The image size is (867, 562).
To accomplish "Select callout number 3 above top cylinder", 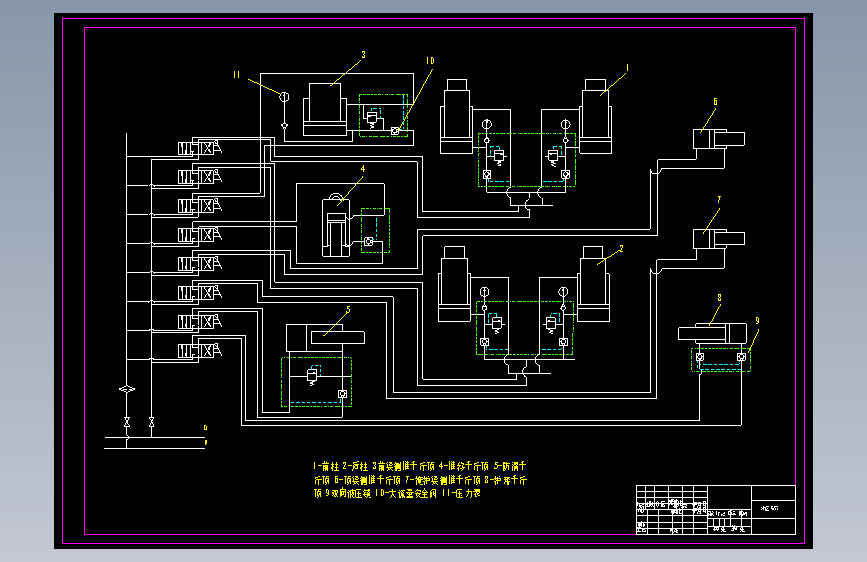I will click(x=363, y=55).
